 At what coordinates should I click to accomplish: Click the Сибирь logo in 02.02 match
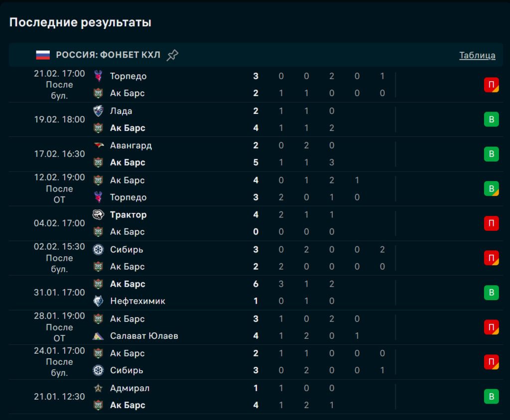[x=98, y=249]
